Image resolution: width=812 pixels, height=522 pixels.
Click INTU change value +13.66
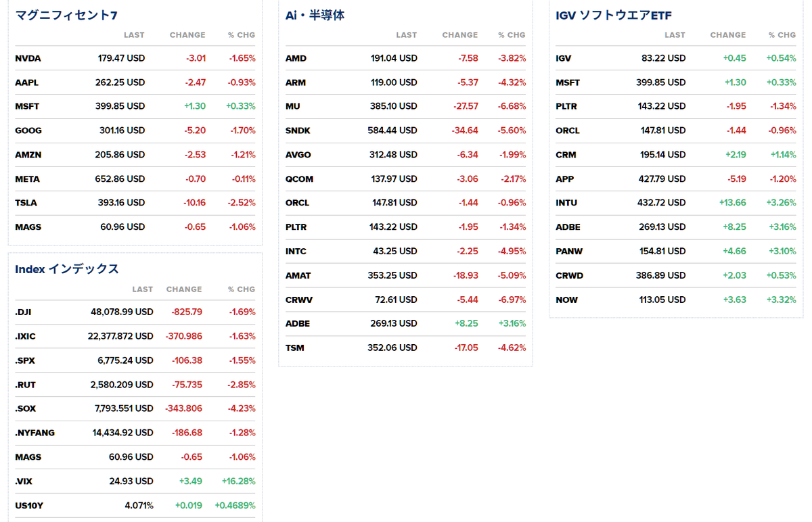(732, 203)
